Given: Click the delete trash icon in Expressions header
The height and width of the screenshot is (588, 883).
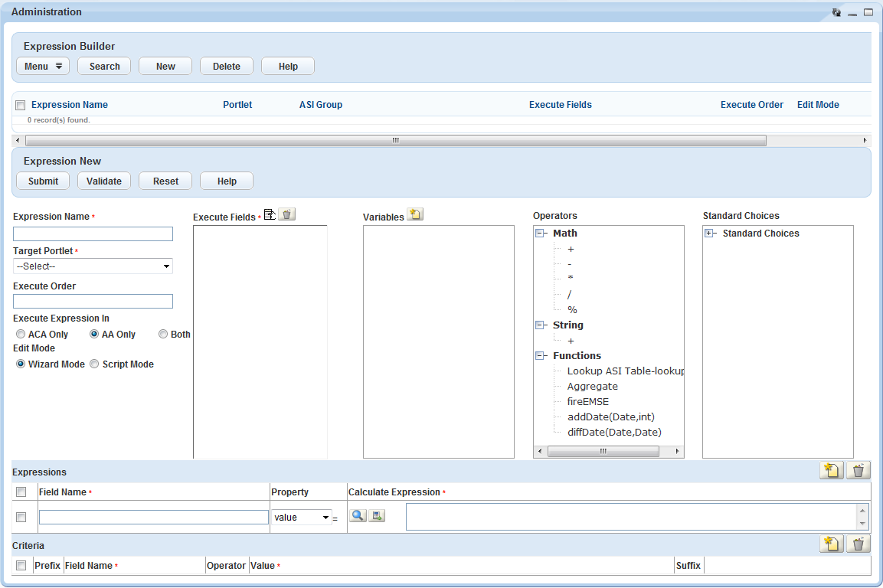Looking at the screenshot, I should 858,471.
